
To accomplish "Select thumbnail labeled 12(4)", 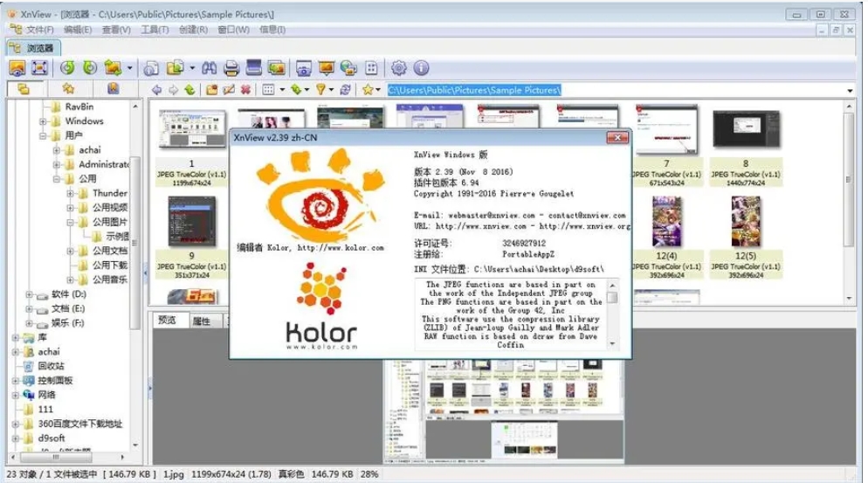I will coord(666,237).
